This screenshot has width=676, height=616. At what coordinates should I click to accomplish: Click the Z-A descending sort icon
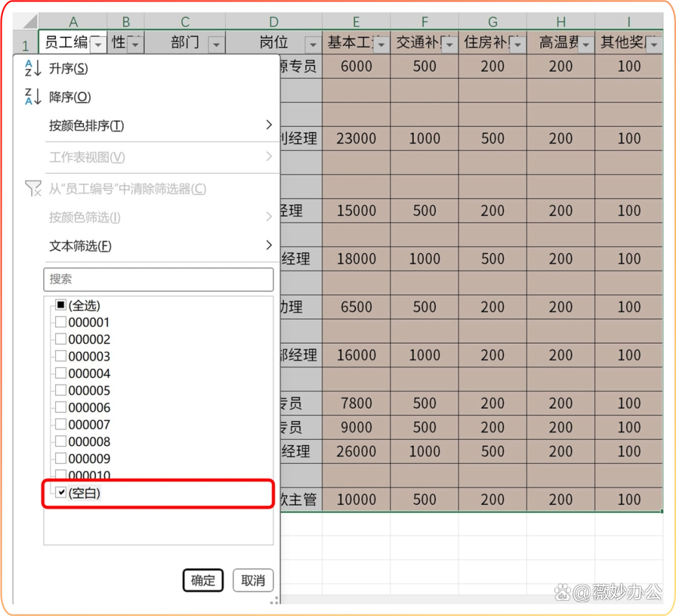click(33, 96)
